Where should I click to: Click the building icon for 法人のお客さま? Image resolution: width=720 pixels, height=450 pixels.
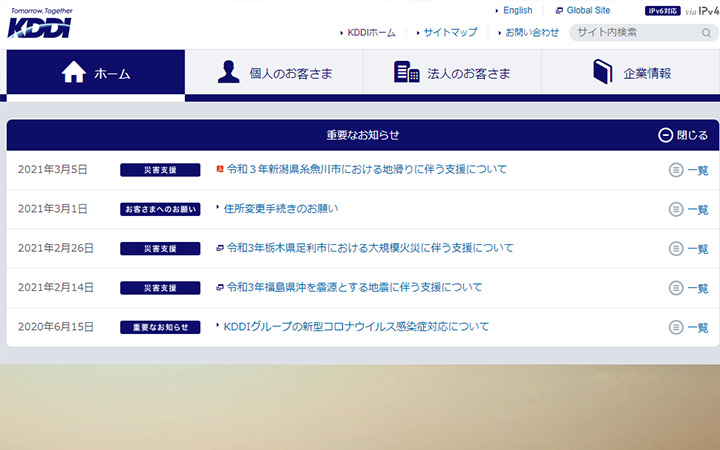(406, 72)
